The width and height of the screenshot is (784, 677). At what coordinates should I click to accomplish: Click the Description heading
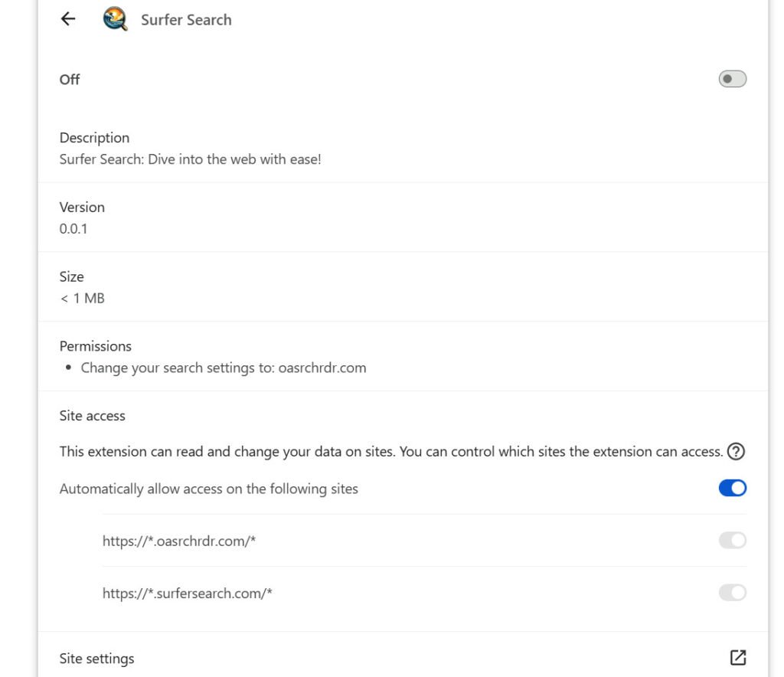pyautogui.click(x=94, y=138)
